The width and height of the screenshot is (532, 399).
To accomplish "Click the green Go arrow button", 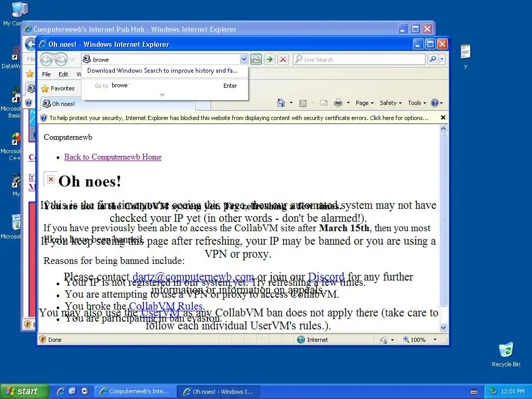I will point(270,60).
